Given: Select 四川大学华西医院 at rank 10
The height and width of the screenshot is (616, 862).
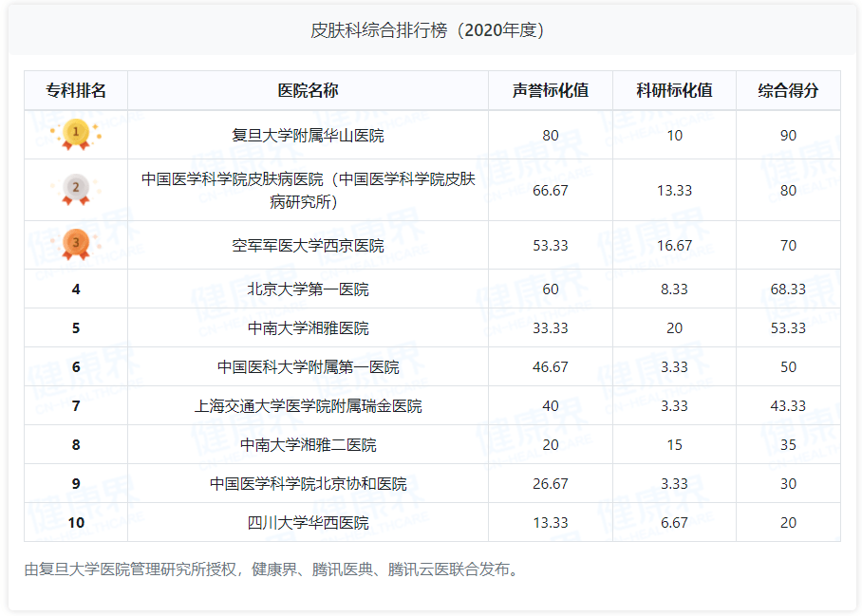Looking at the screenshot, I should point(308,523).
